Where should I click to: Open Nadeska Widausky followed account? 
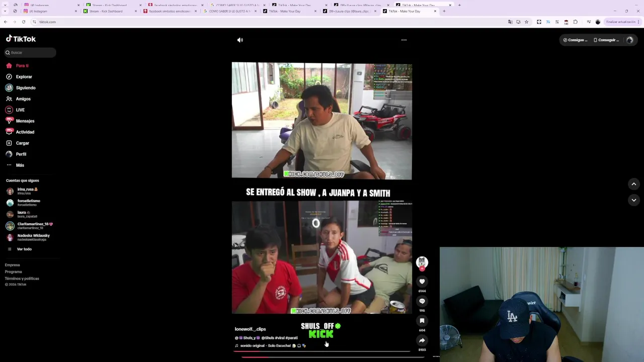coord(29,237)
